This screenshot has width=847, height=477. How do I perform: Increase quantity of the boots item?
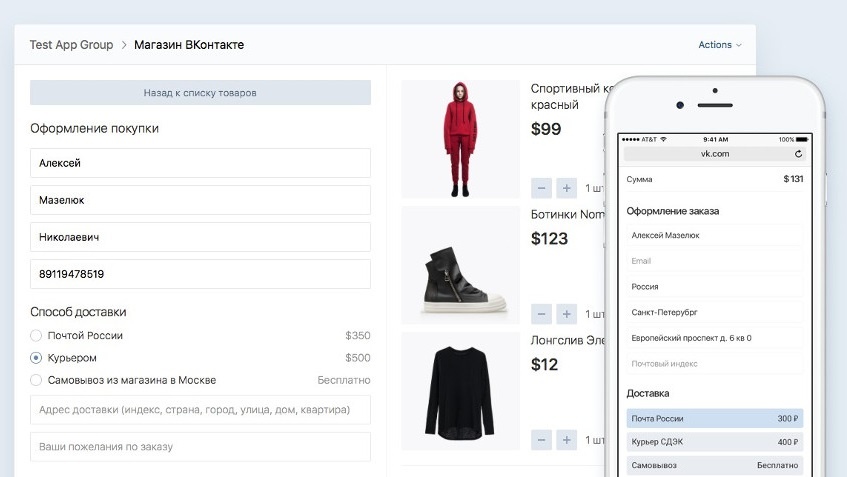566,314
